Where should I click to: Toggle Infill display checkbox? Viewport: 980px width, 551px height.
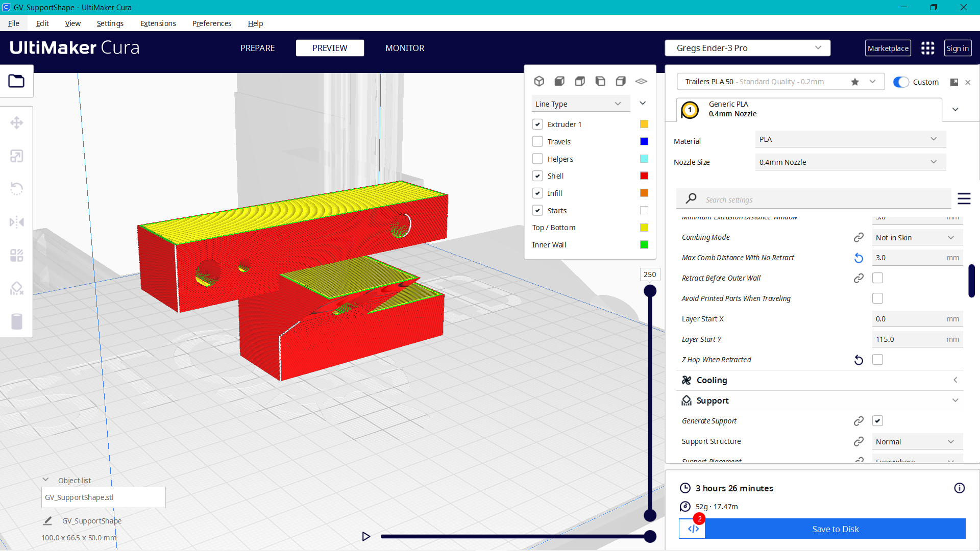[537, 193]
